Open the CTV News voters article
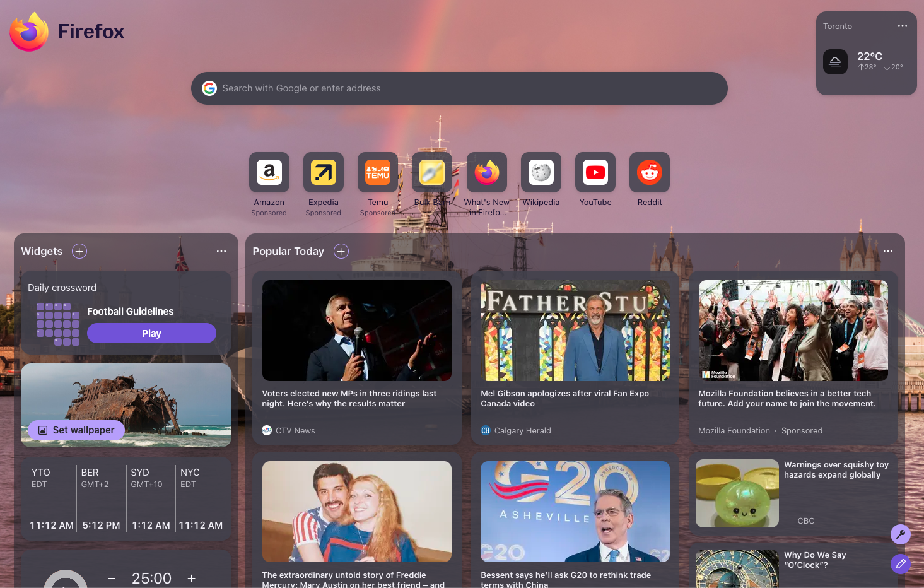The width and height of the screenshot is (924, 588). 357,358
